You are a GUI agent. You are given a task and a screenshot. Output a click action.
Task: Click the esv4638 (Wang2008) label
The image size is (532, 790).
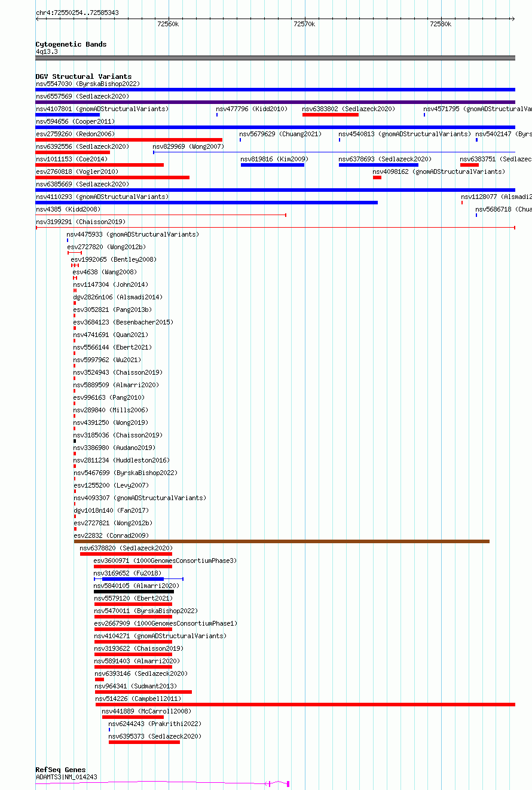coord(105,272)
